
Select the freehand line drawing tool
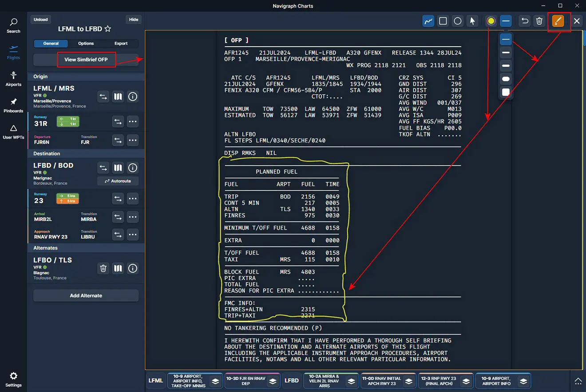(428, 21)
